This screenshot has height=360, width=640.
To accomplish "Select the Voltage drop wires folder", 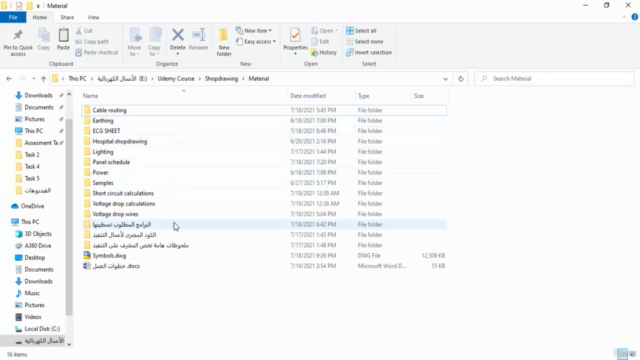I will click(264, 214).
